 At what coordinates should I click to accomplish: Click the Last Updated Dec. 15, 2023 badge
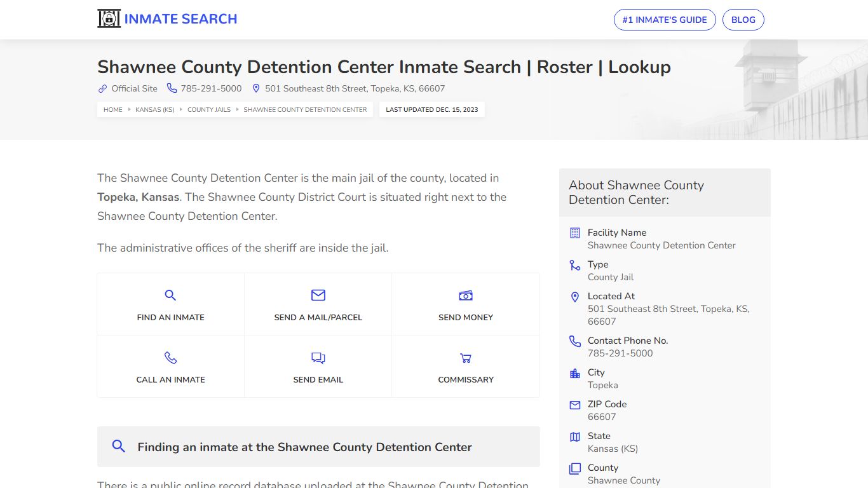[432, 109]
